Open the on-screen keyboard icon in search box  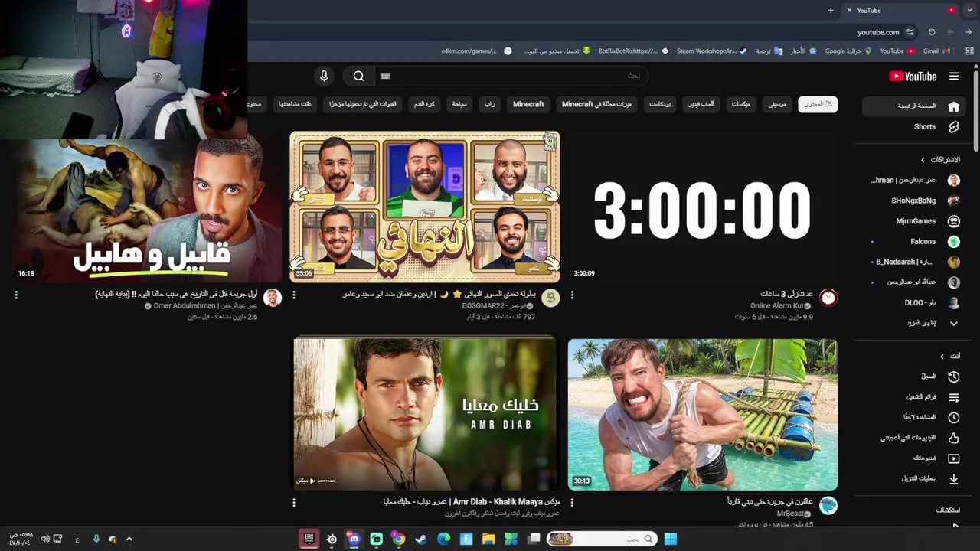pyautogui.click(x=385, y=76)
